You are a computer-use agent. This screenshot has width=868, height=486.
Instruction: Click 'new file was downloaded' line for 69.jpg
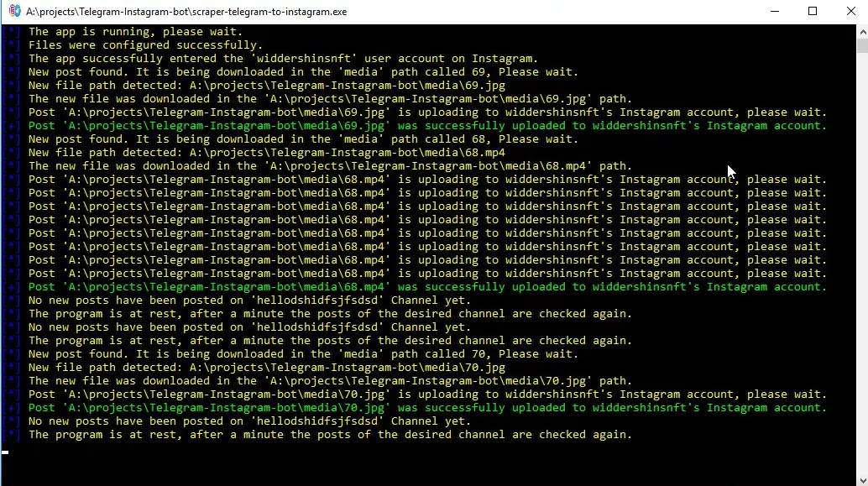pos(330,98)
